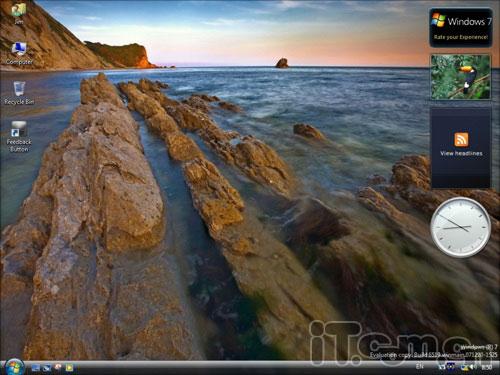The height and width of the screenshot is (375, 500).
Task: Click the blue notification tray icon
Action: 451,367
